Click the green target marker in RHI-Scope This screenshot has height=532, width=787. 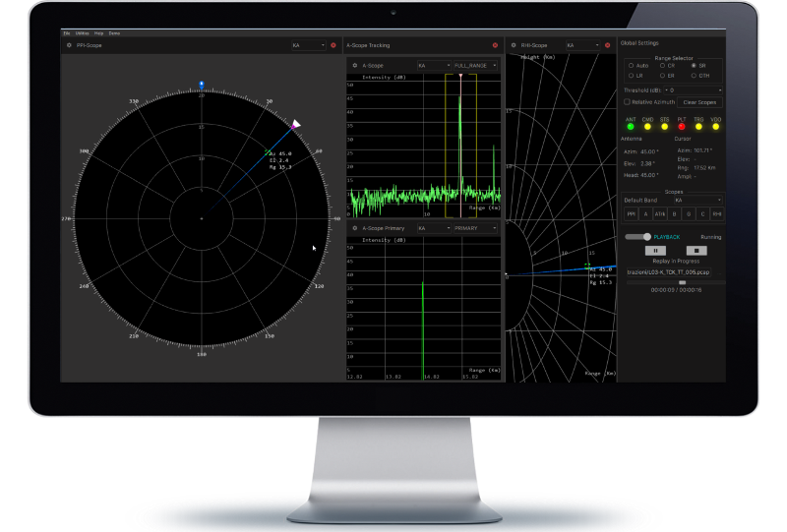(587, 266)
